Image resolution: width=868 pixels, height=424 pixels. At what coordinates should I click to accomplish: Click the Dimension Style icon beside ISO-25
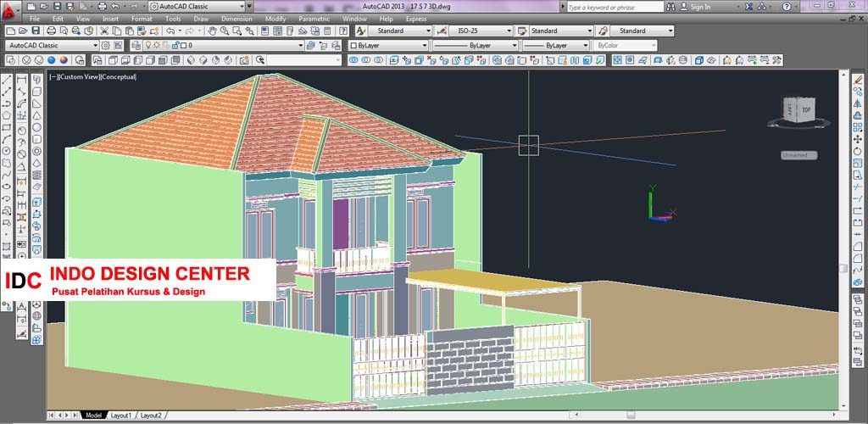pyautogui.click(x=442, y=31)
